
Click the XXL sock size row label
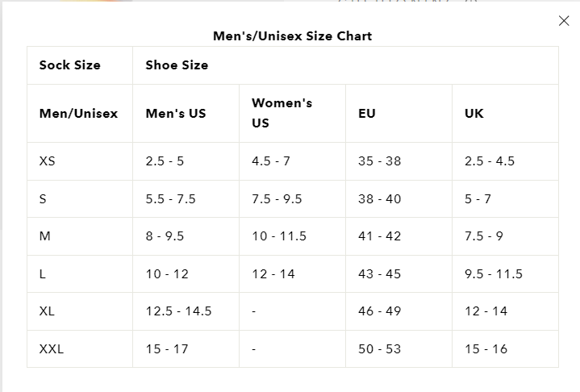tap(51, 349)
